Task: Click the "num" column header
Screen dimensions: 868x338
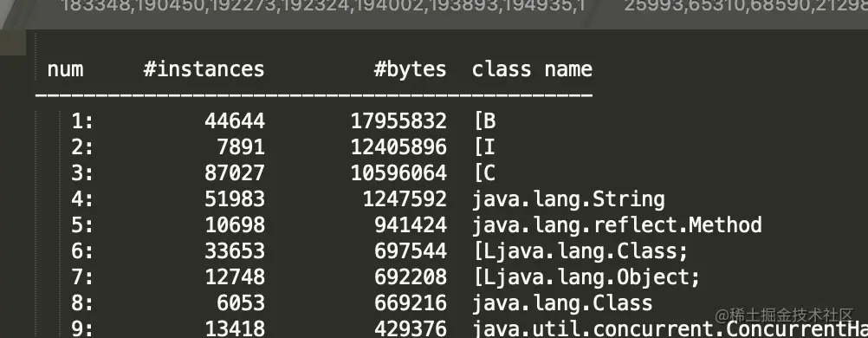Action: tap(65, 69)
